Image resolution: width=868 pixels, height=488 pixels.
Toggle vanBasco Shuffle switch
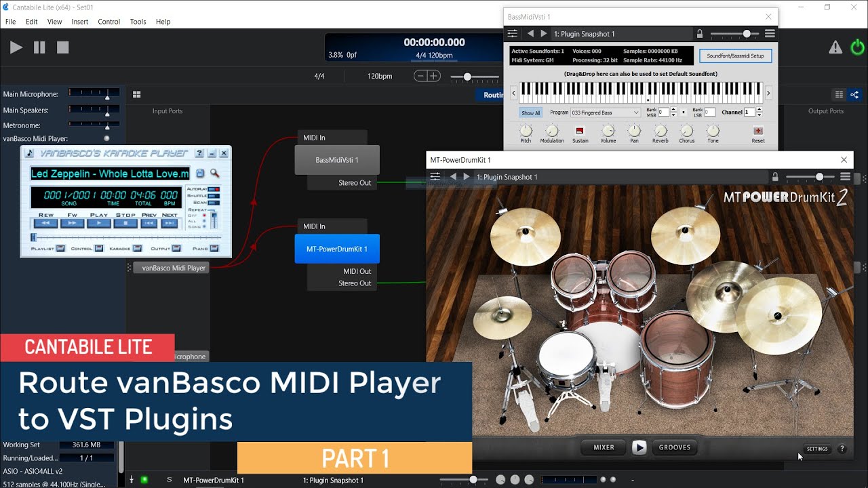(x=214, y=196)
